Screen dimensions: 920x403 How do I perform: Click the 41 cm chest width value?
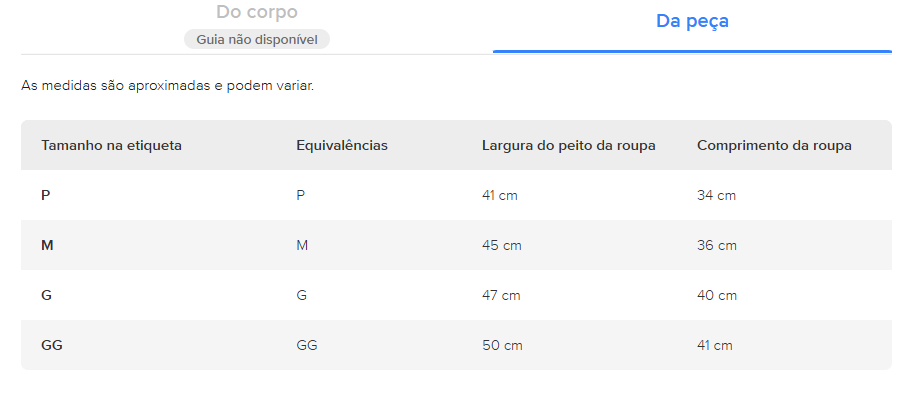pyautogui.click(x=500, y=195)
